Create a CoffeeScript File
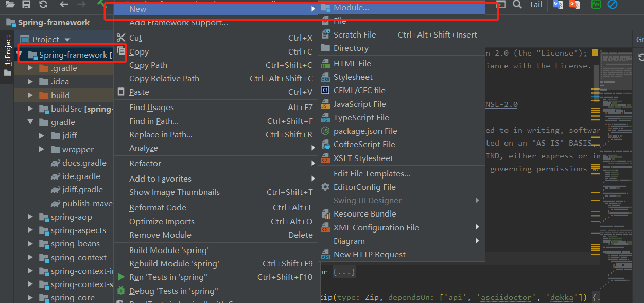Viewport: 644px width, 303px height. 401,145
